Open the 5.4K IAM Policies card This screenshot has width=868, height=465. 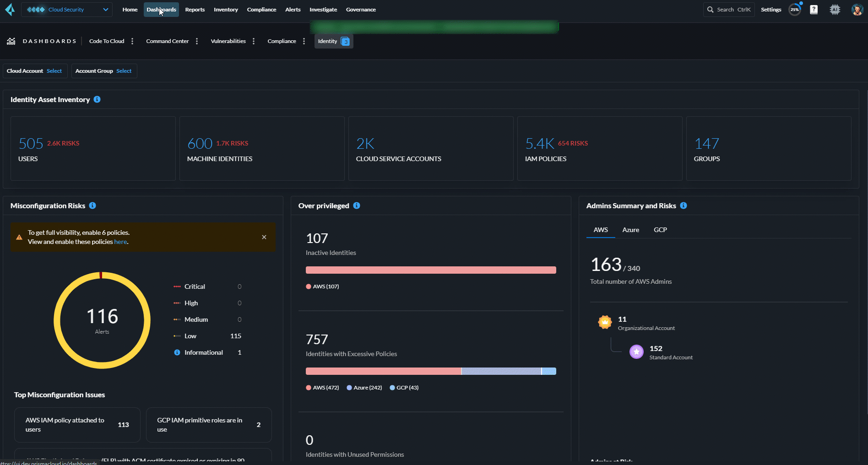pyautogui.click(x=600, y=148)
